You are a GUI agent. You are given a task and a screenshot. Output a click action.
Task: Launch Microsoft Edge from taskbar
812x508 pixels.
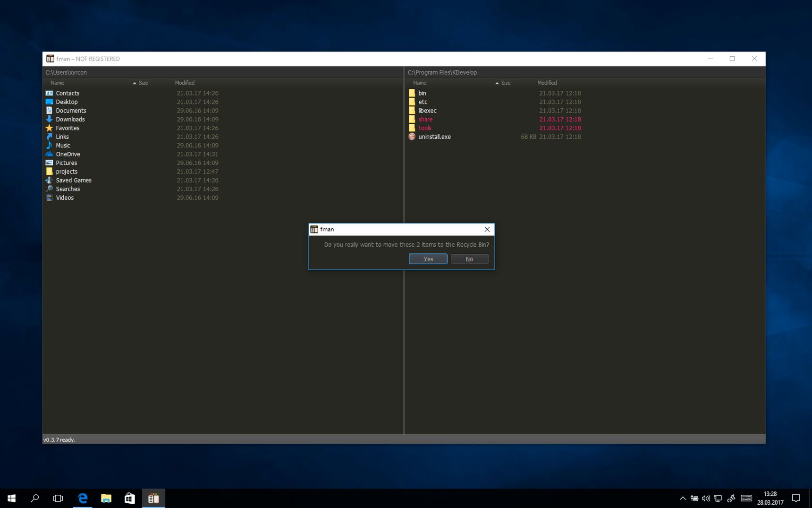pyautogui.click(x=83, y=498)
